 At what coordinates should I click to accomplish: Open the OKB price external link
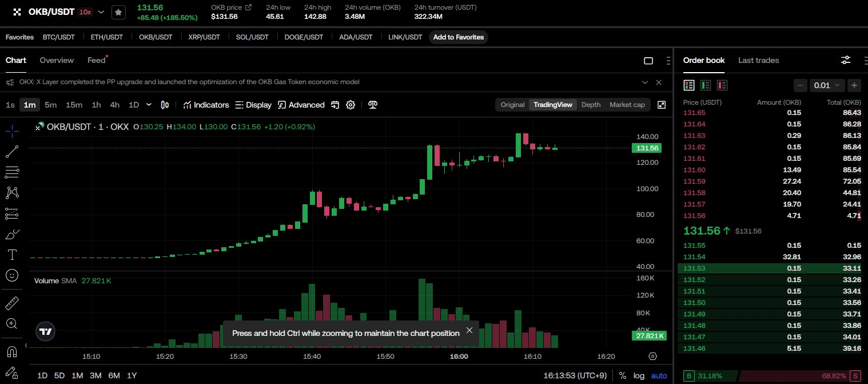click(x=248, y=7)
